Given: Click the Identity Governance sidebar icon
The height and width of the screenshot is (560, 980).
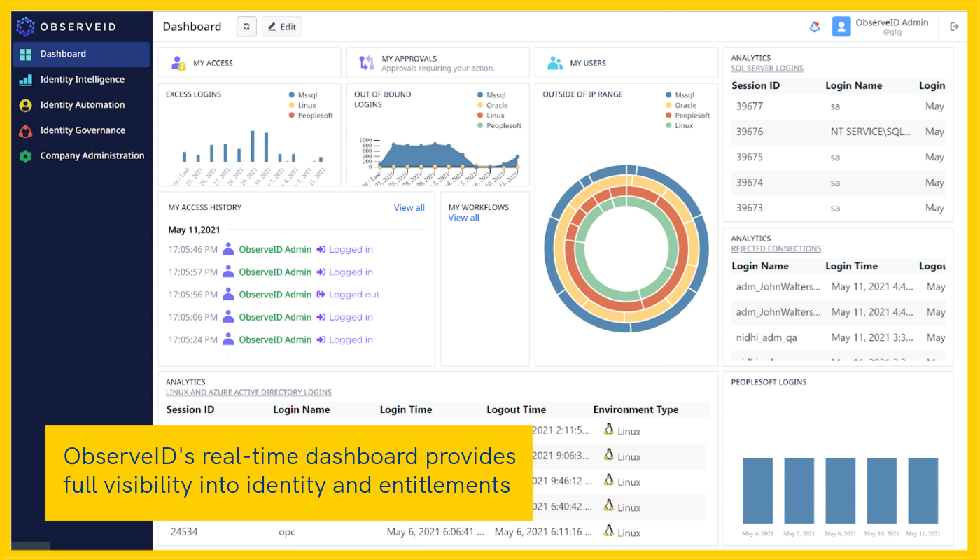Looking at the screenshot, I should click(x=26, y=131).
